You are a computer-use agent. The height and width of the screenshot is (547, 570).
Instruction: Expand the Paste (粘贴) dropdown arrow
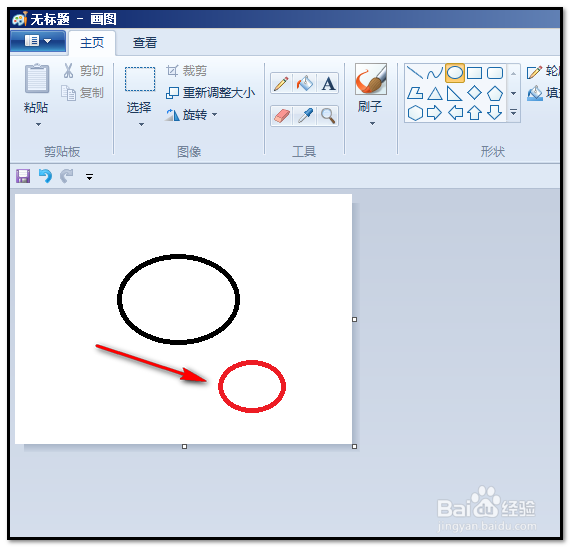coord(38,124)
